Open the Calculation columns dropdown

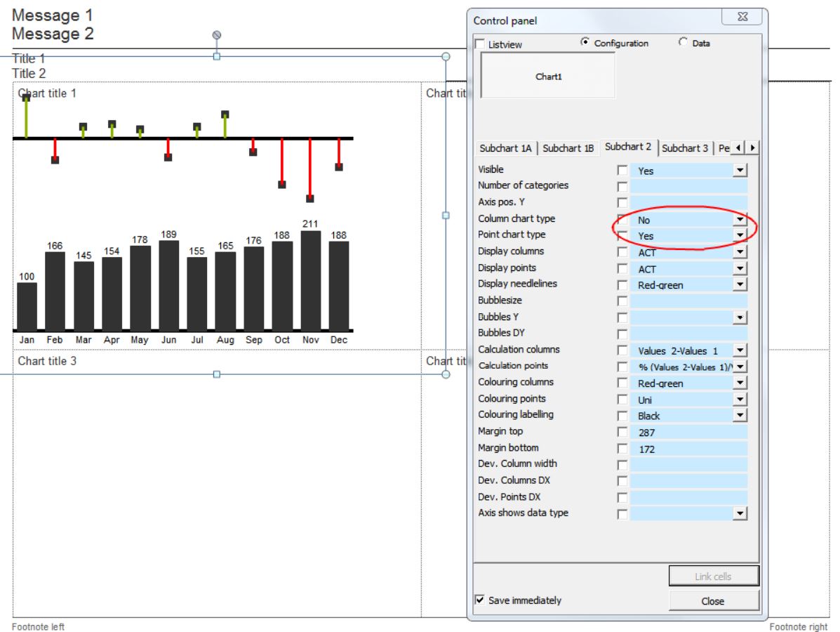[740, 350]
